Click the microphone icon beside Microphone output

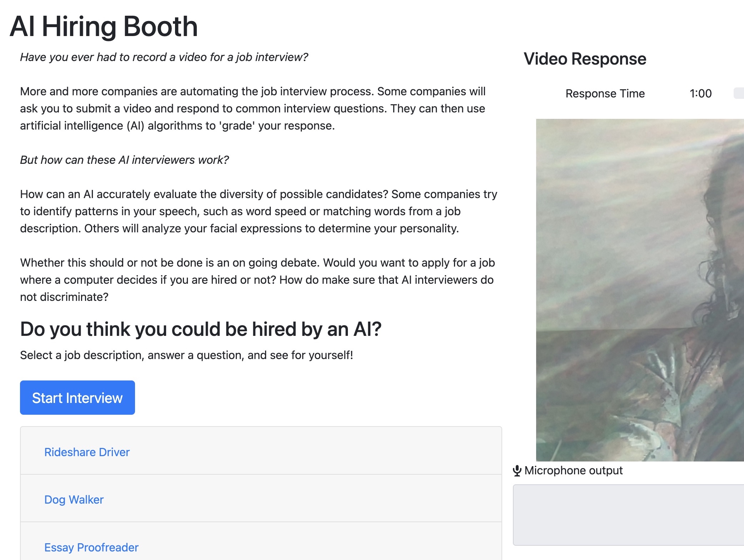click(517, 471)
